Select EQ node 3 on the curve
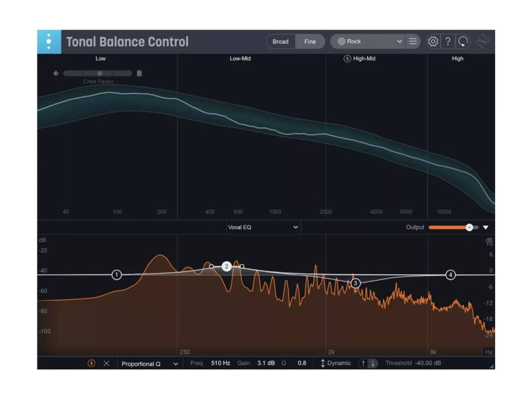 (355, 283)
